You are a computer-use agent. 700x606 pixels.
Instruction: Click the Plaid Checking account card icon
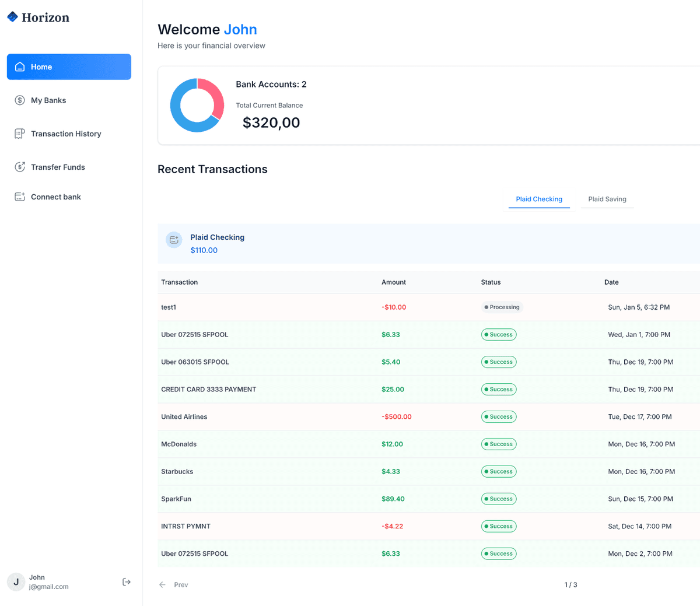click(x=174, y=240)
